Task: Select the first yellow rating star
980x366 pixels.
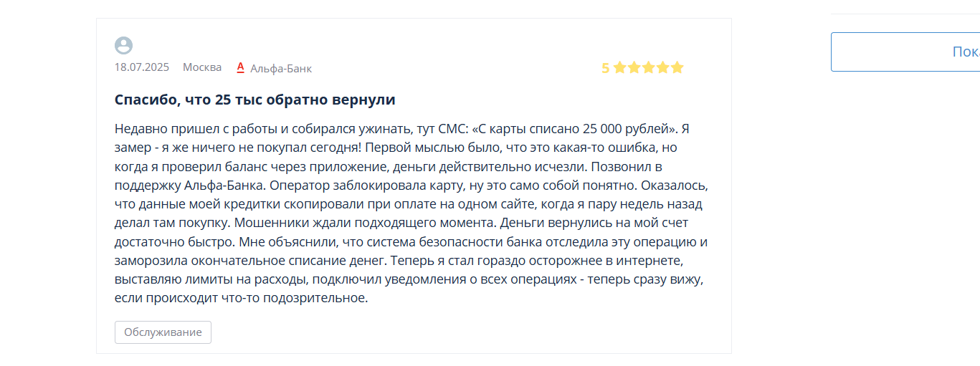Action: pyautogui.click(x=619, y=67)
